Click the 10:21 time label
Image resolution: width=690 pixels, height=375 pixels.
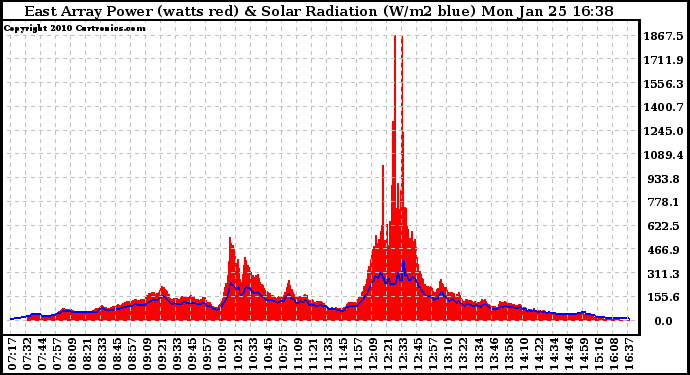(237, 354)
